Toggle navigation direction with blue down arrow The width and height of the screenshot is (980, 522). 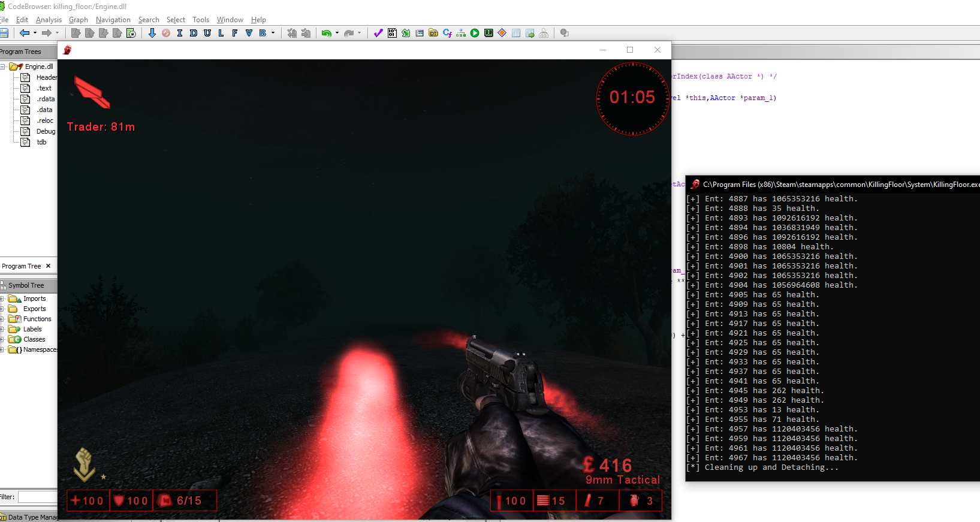(x=152, y=33)
